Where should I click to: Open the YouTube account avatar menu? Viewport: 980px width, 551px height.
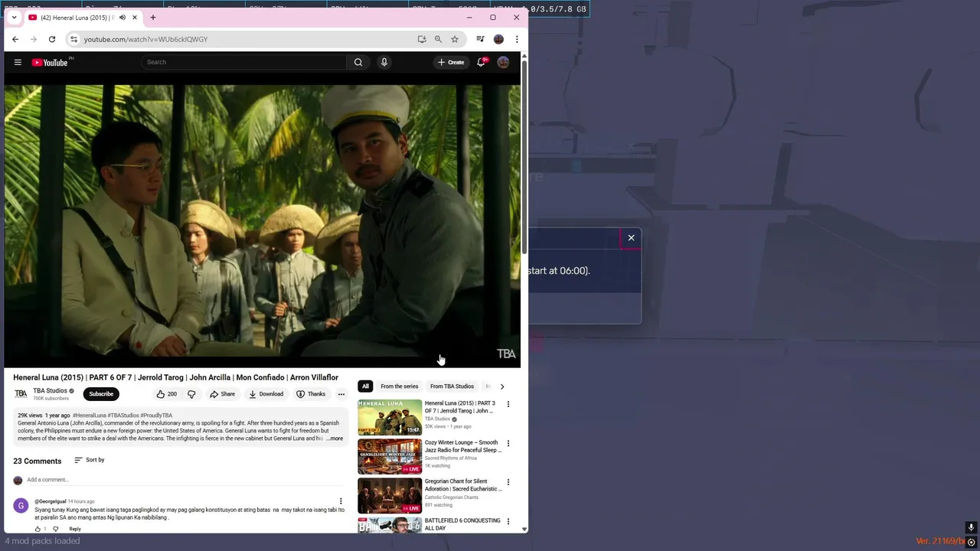tap(503, 62)
